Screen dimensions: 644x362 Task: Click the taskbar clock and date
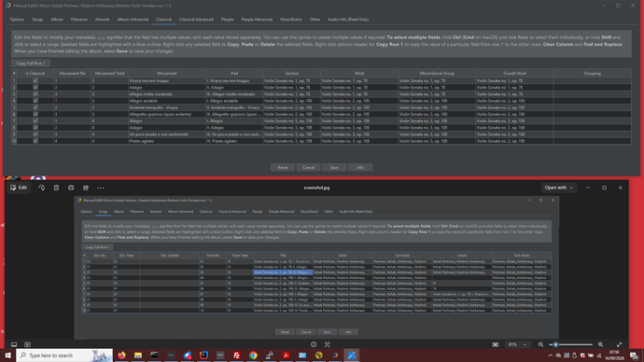point(614,355)
